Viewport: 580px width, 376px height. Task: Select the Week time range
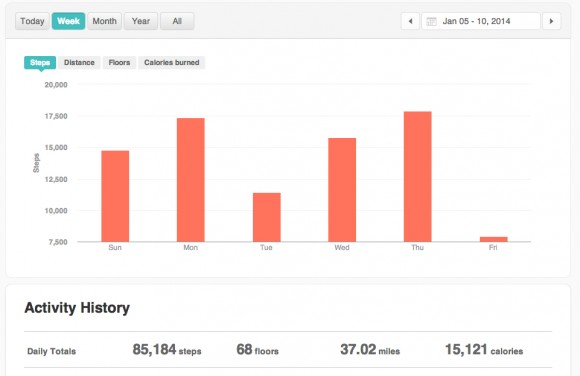[68, 21]
